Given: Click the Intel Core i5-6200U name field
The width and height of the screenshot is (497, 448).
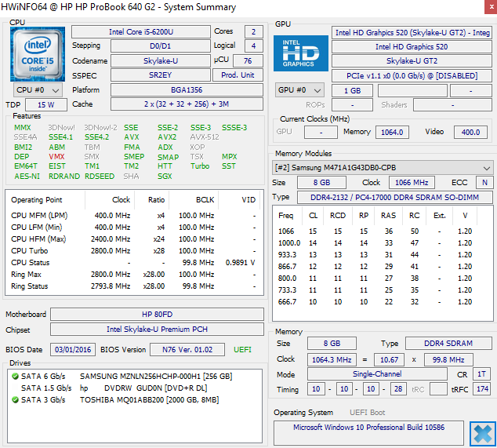Looking at the screenshot, I should pos(141,31).
